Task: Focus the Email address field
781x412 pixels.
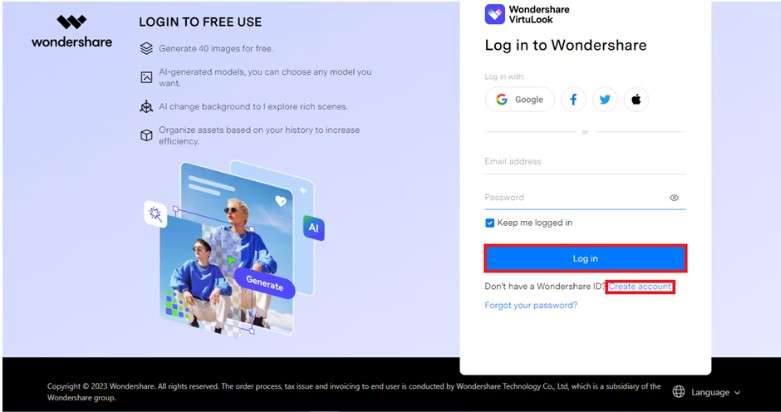Action: (x=585, y=162)
